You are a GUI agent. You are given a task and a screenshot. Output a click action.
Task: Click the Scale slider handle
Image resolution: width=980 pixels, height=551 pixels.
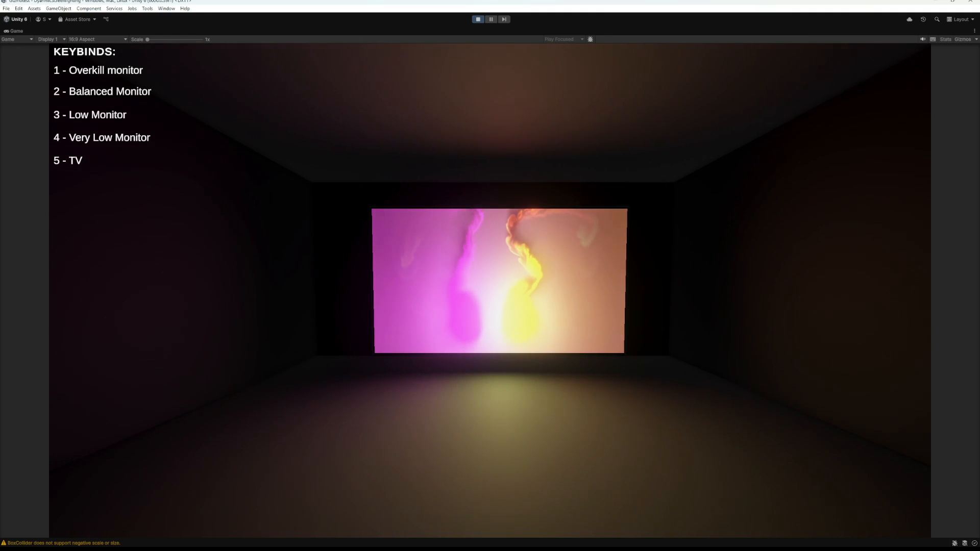[148, 39]
